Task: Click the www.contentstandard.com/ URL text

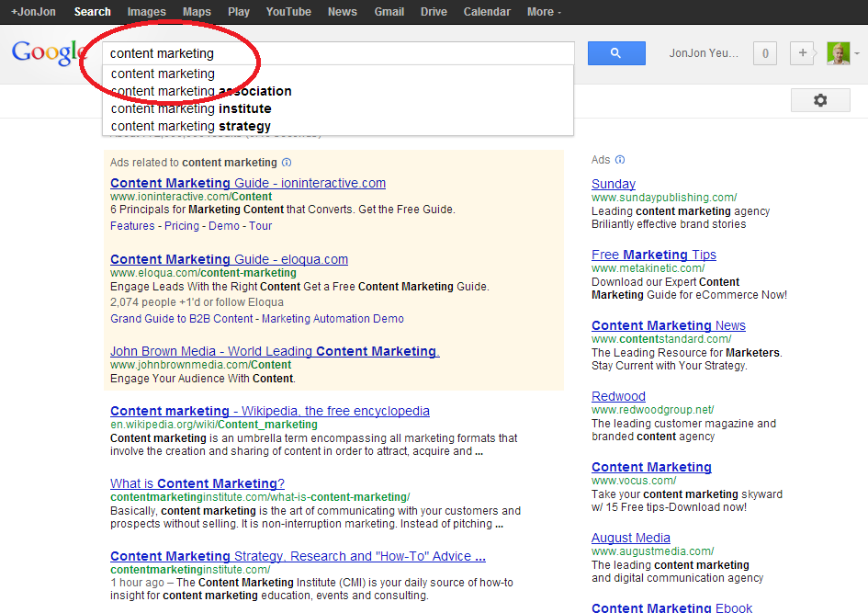Action: [x=661, y=339]
